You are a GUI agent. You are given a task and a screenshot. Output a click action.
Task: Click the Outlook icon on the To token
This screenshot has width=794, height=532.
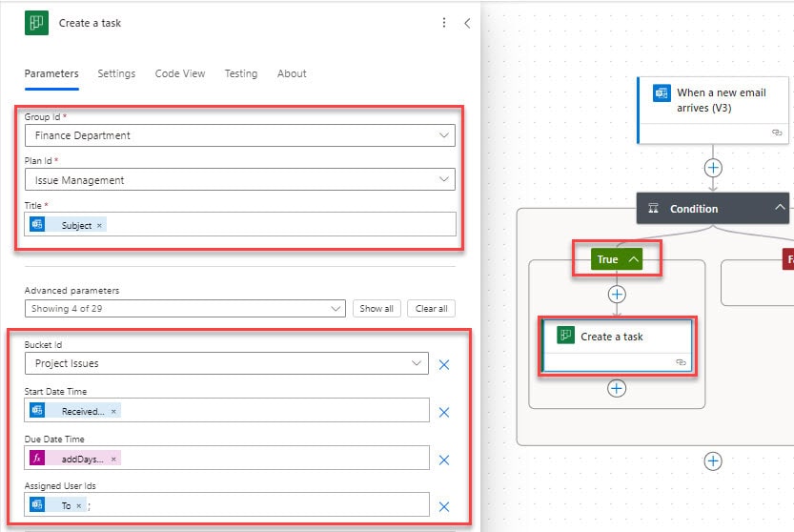point(37,504)
